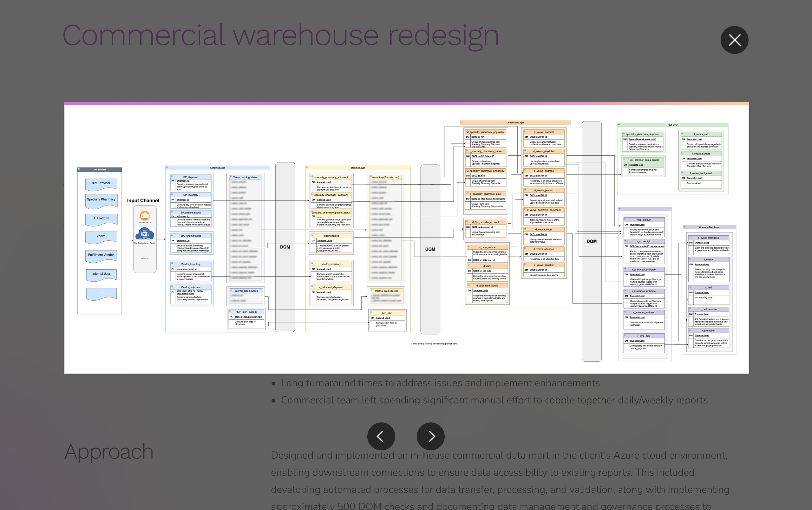Click the DQM box after Landing Layer
Screen dimensions: 812x510
pyautogui.click(x=285, y=247)
